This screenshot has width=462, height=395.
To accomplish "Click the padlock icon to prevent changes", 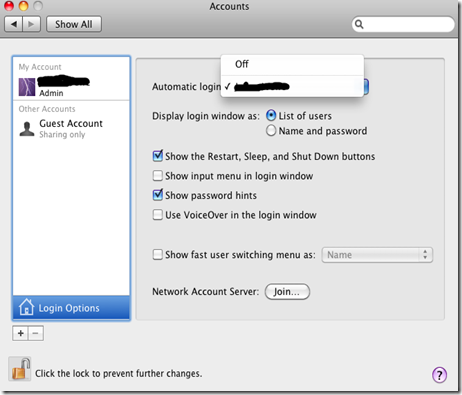I will 20,369.
